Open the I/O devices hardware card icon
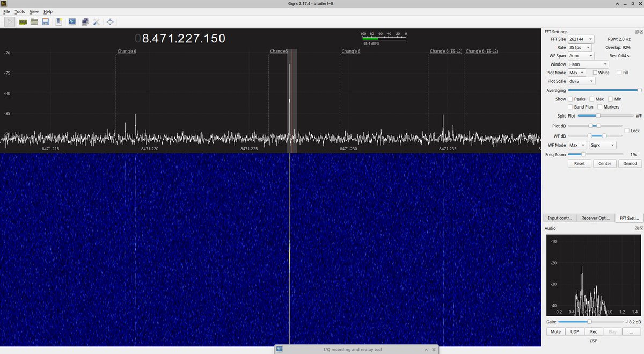The width and height of the screenshot is (644, 354). tap(23, 22)
